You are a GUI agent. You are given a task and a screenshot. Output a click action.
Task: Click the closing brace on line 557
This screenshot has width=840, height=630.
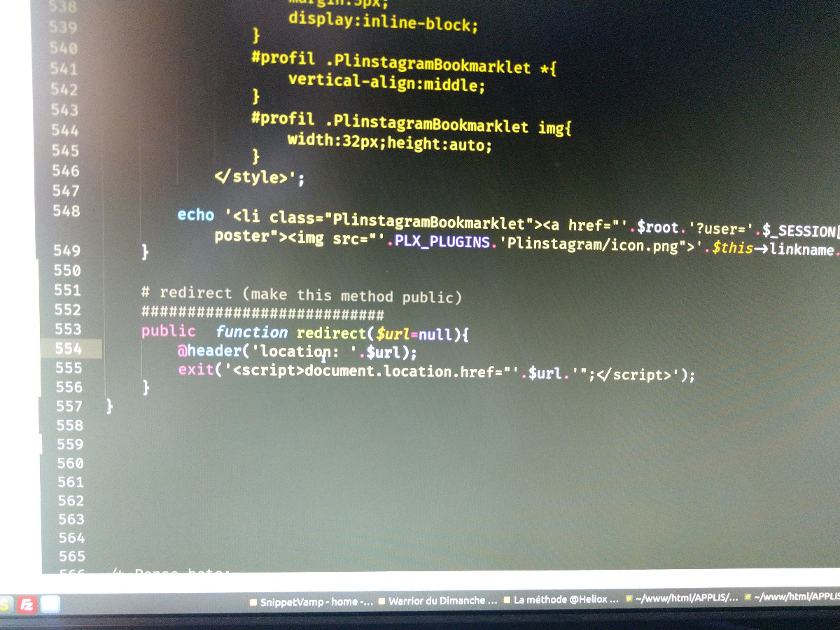[110, 406]
